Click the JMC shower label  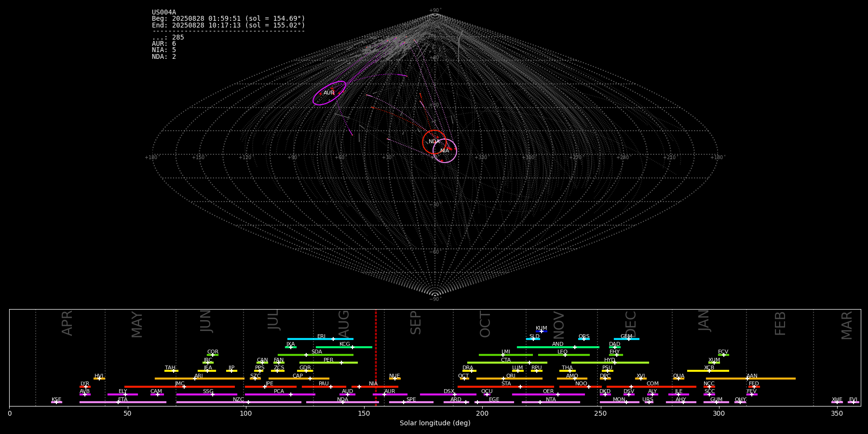pos(180,384)
